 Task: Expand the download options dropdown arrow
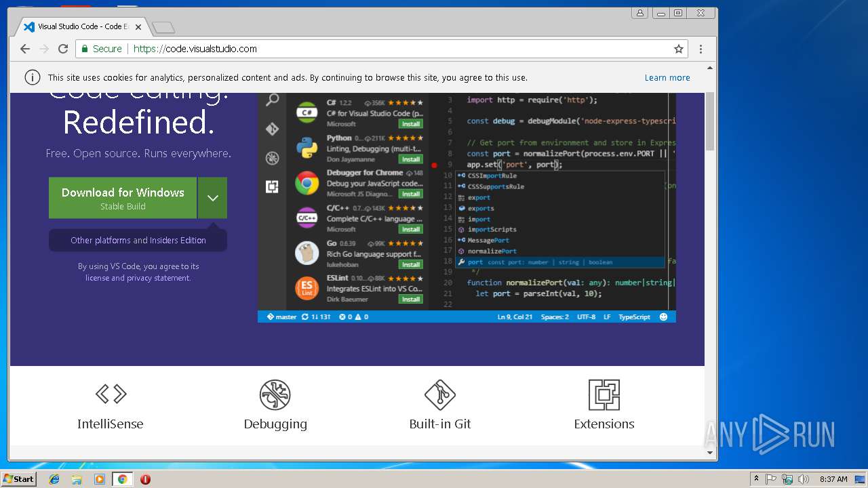point(212,198)
